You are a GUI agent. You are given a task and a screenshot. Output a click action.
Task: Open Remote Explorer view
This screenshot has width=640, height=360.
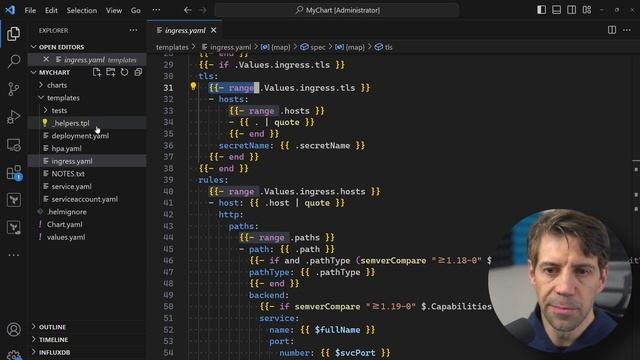[x=13, y=144]
